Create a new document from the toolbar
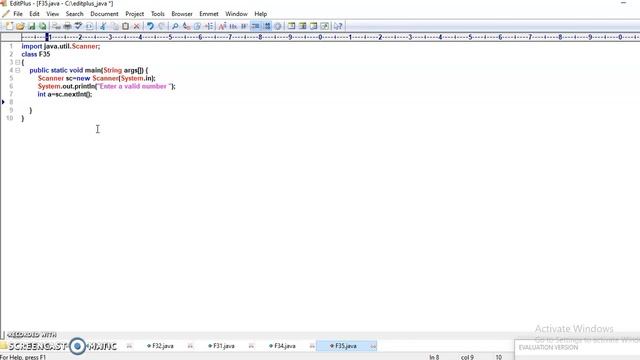Viewport: 640px width, 360px height. 9,26
